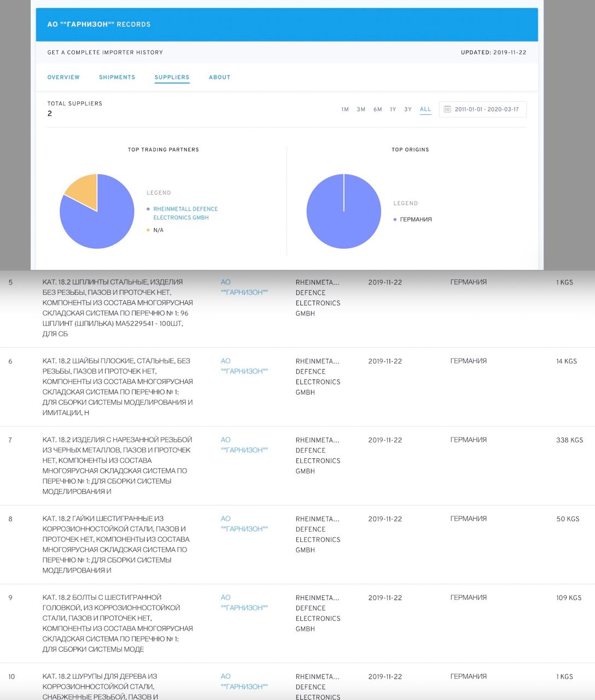Open the About tab

(x=219, y=77)
